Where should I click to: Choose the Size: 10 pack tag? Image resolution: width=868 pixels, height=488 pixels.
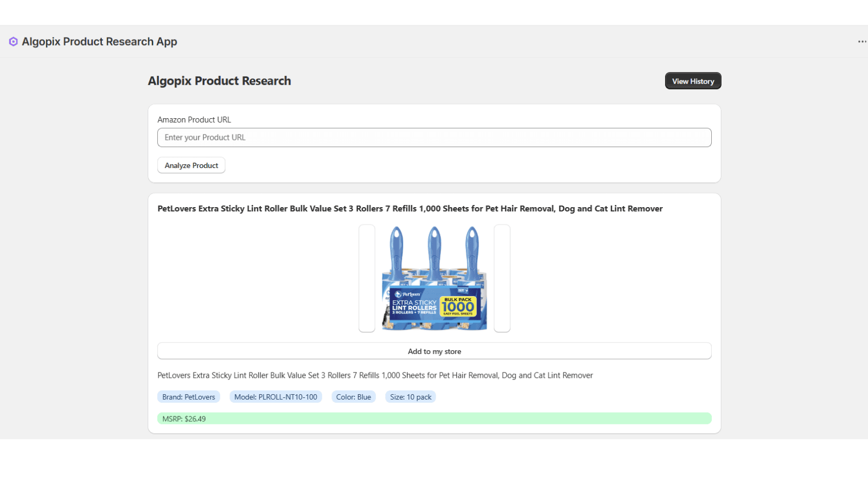[411, 397]
